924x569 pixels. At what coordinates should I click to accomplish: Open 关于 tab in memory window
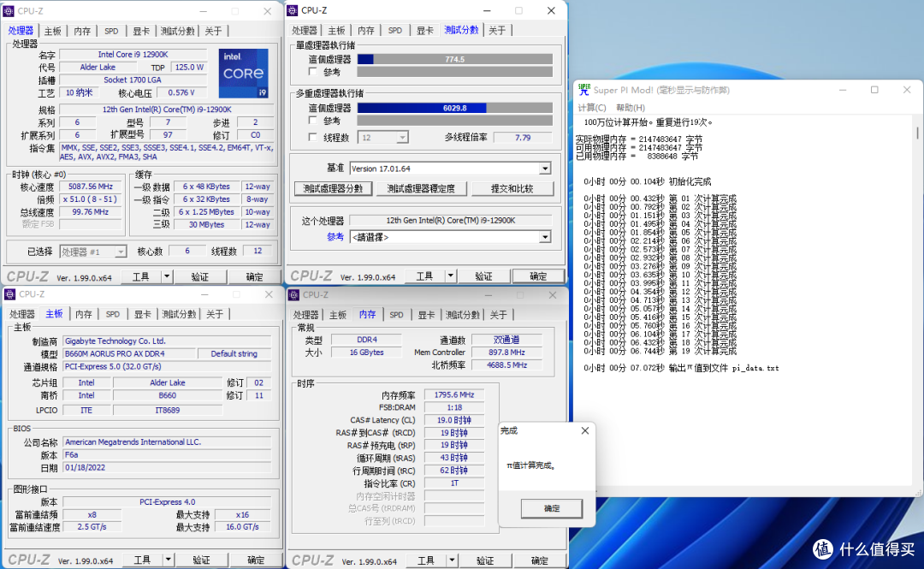(498, 315)
